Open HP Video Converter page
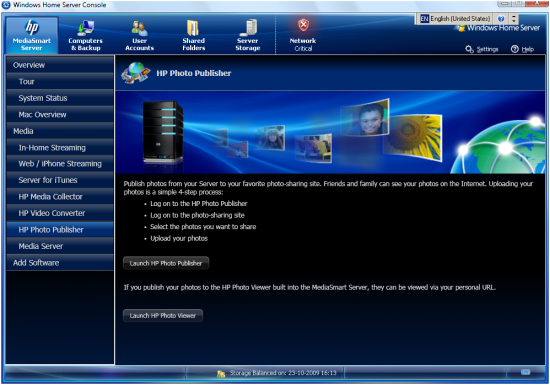This screenshot has width=550, height=385. (x=60, y=213)
